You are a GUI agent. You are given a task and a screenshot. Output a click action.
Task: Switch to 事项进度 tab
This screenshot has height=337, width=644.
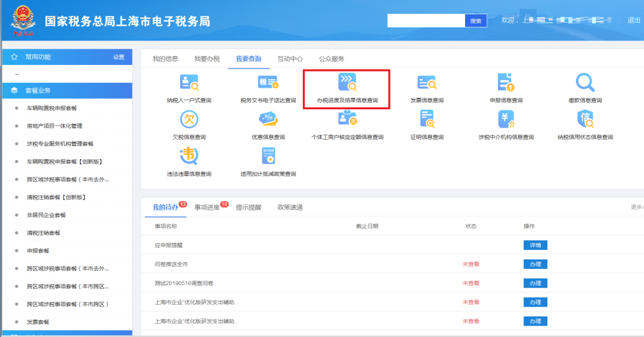pyautogui.click(x=206, y=207)
